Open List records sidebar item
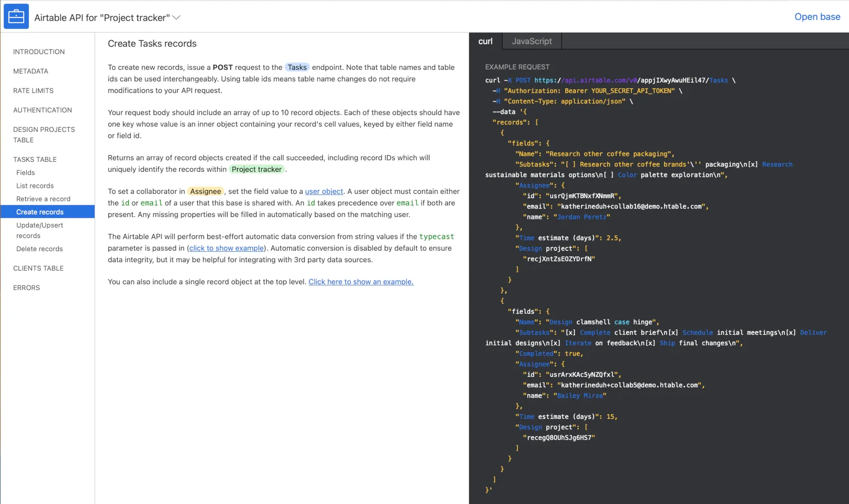Viewport: 849px width, 504px height. [x=35, y=186]
